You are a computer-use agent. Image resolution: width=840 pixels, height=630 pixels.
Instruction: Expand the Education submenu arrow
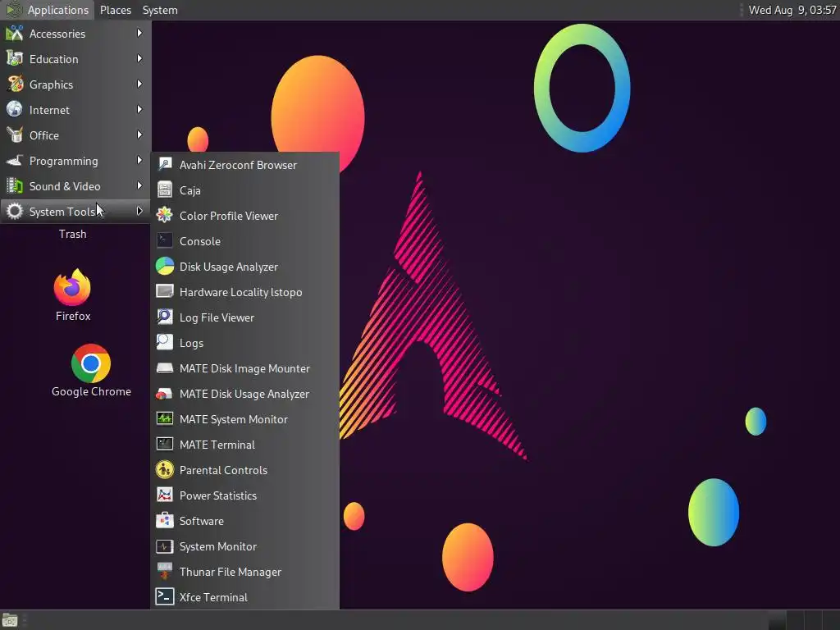coord(139,58)
